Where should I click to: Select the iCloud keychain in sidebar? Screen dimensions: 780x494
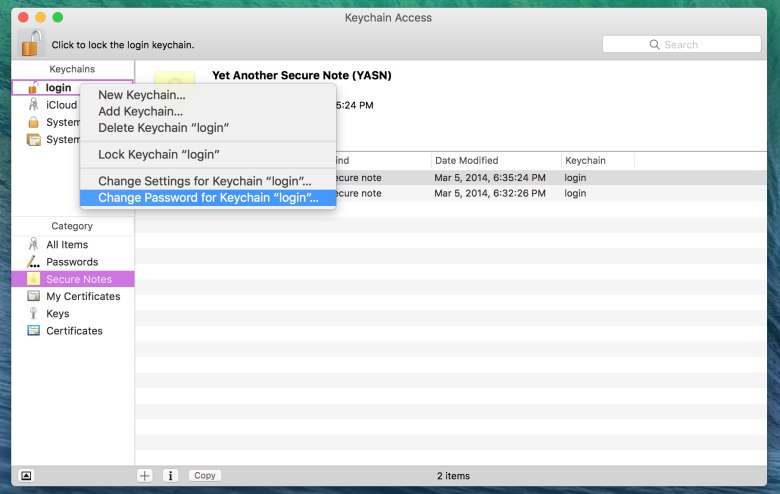click(x=60, y=105)
